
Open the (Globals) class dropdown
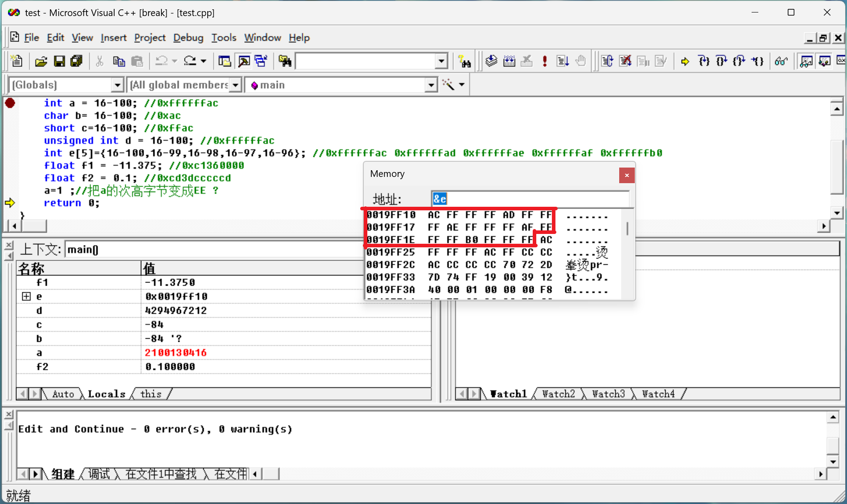point(117,85)
